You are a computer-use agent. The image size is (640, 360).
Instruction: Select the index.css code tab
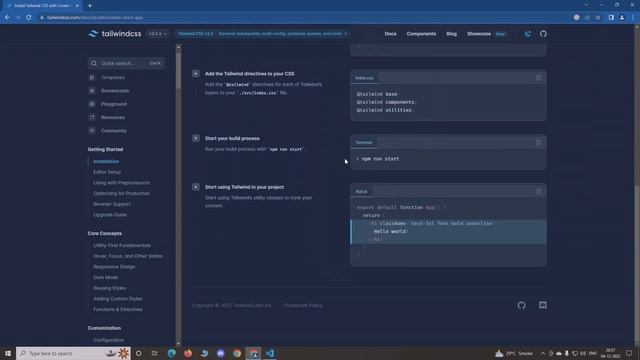click(364, 78)
